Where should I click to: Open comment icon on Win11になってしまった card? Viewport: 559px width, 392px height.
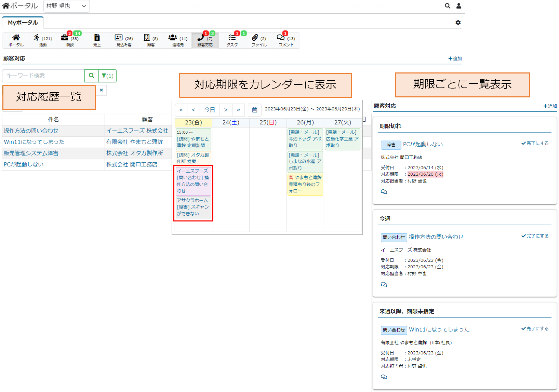384,377
